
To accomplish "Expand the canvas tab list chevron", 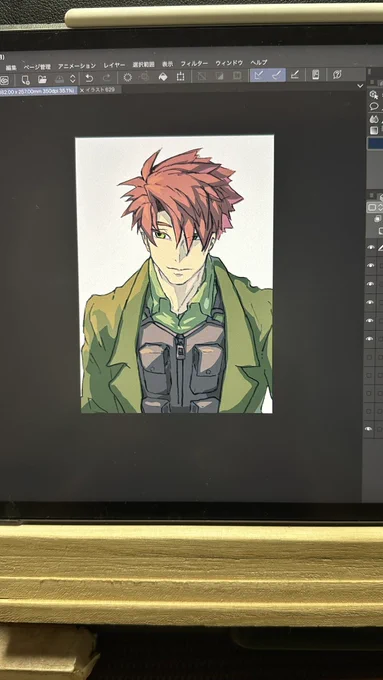I will pos(360,86).
